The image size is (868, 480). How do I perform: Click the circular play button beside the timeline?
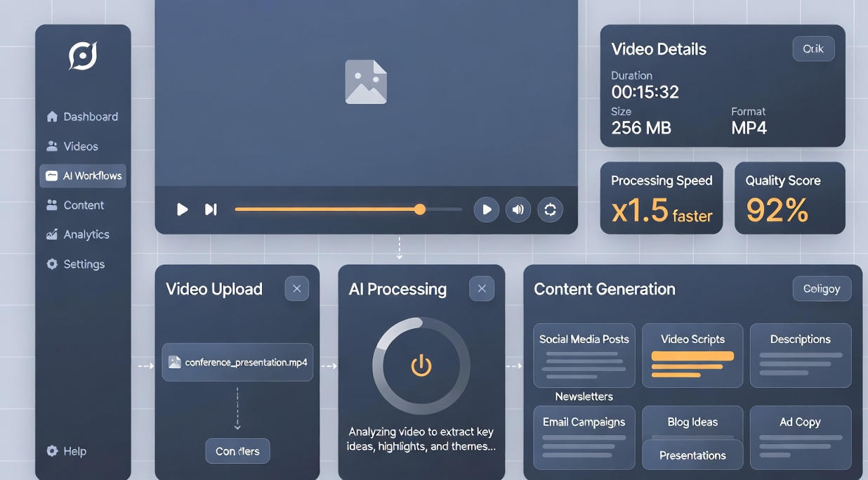[486, 209]
